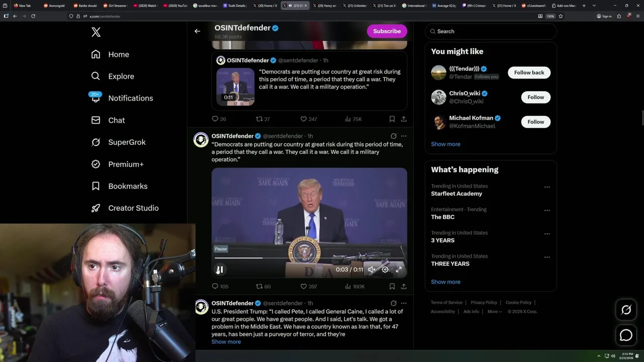Viewport: 644px width, 362px height.
Task: Open Privacy Policy footer link
Action: (x=484, y=303)
